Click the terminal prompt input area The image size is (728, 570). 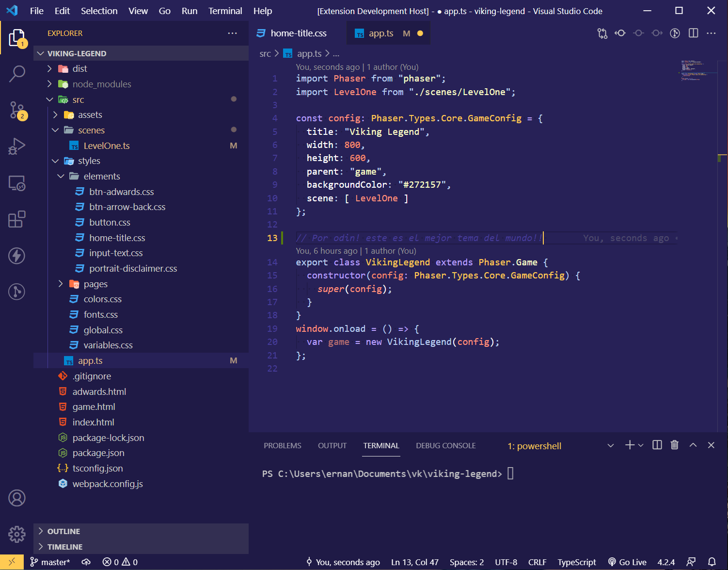510,473
